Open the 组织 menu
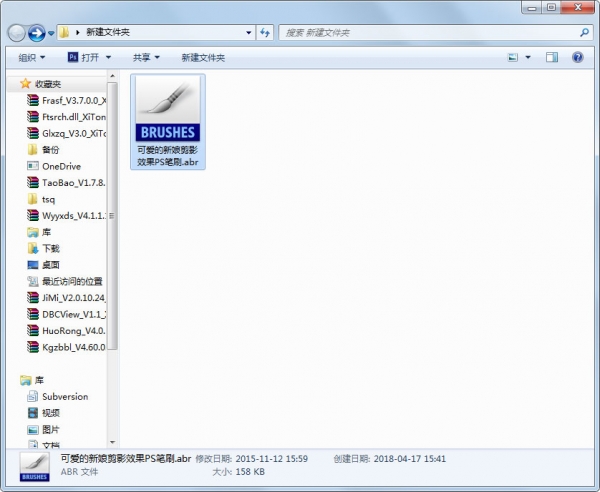This screenshot has width=600, height=492. point(32,58)
